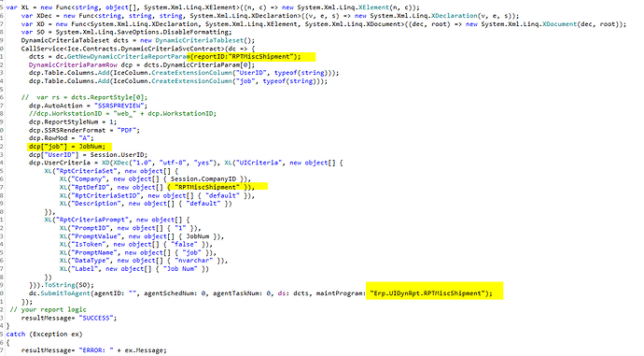This screenshot has width=644, height=356.
Task: Click the "// your report logic" comment
Action: click(x=48, y=309)
